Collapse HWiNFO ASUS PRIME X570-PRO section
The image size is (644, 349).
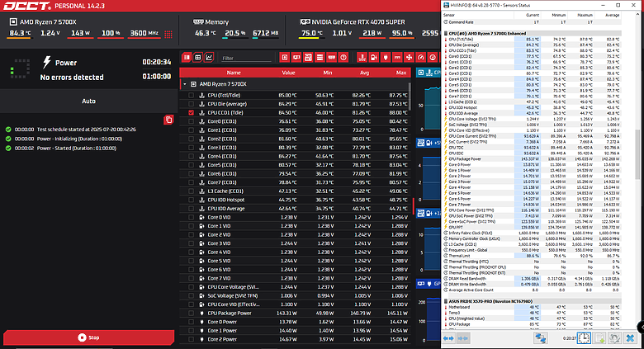point(446,301)
